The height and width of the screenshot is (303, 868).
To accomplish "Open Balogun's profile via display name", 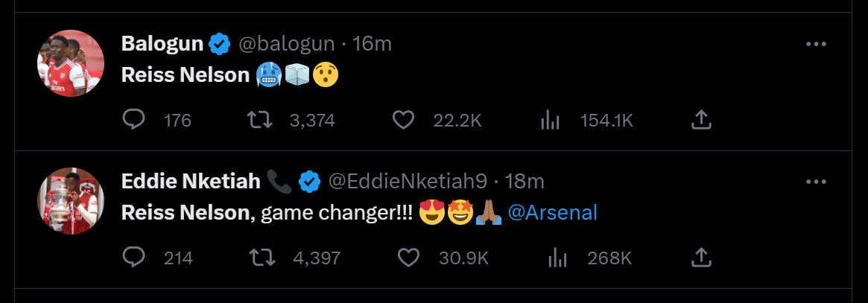I will [162, 44].
